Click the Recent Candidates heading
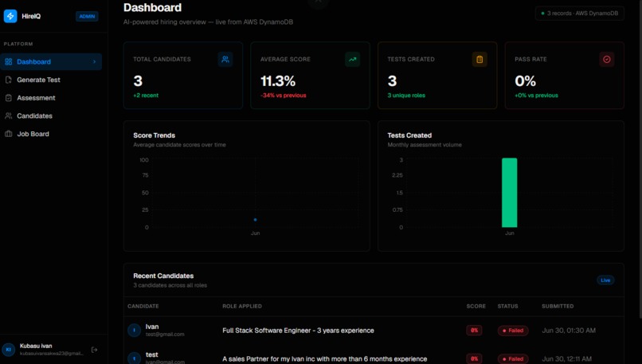642x364 pixels. click(x=163, y=276)
